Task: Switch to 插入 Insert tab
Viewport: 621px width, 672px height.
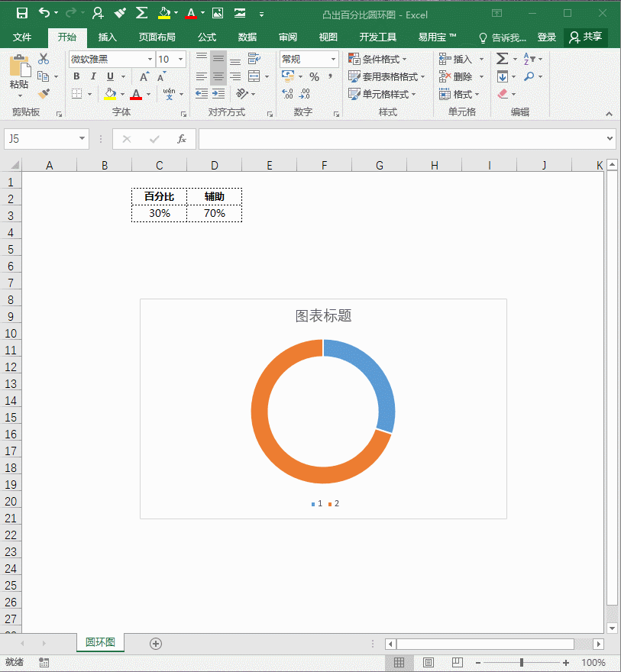Action: [107, 37]
